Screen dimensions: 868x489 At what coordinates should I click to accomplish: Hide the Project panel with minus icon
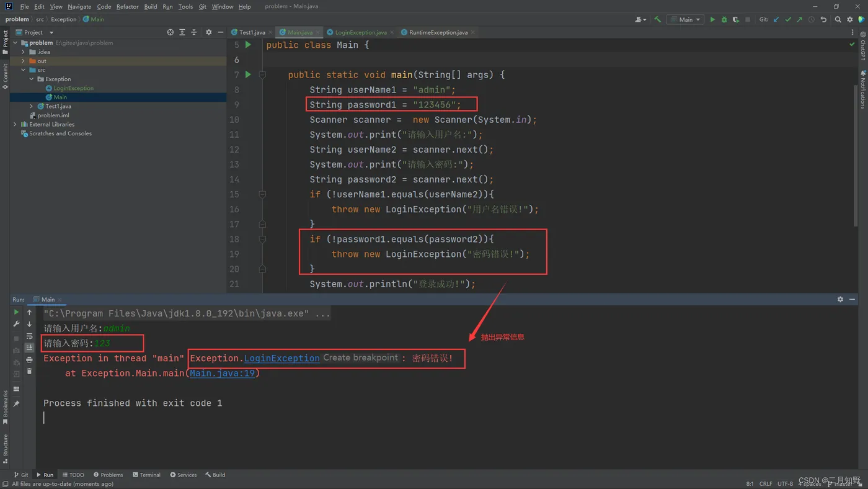(x=220, y=32)
